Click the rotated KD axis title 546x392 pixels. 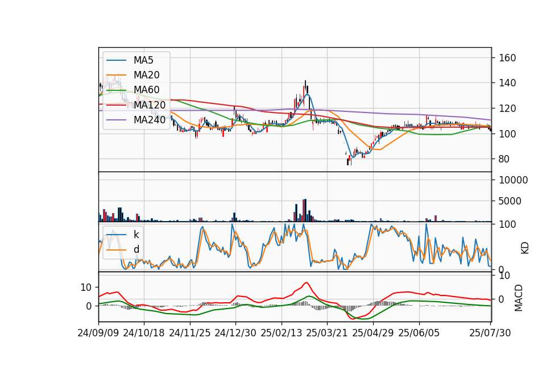525,248
